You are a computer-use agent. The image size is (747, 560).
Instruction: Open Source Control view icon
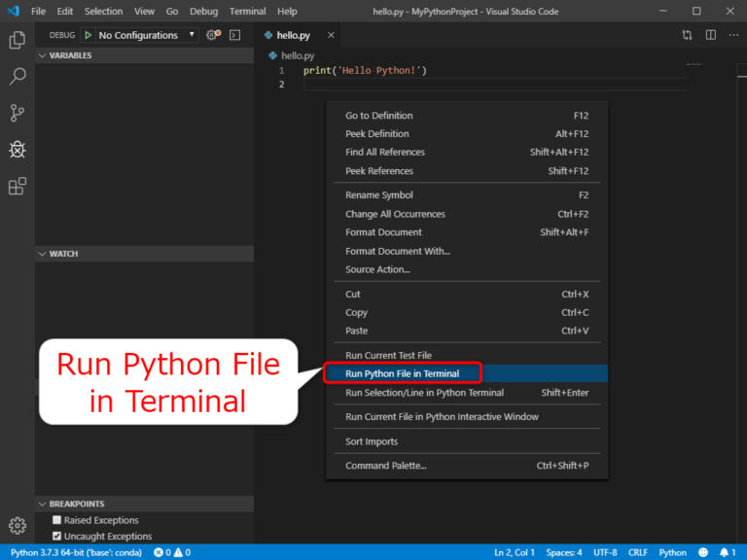point(18,113)
